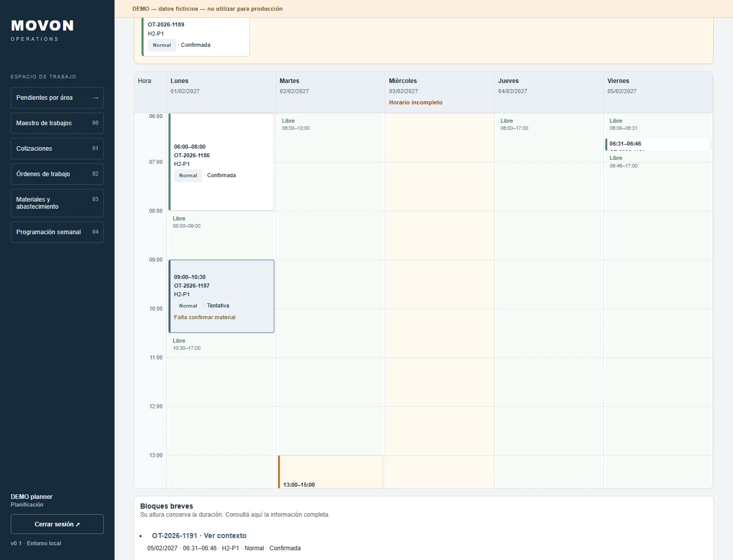This screenshot has height=560, width=733.
Task: Click the Tentativa status on OT-2026-1187
Action: tap(218, 305)
